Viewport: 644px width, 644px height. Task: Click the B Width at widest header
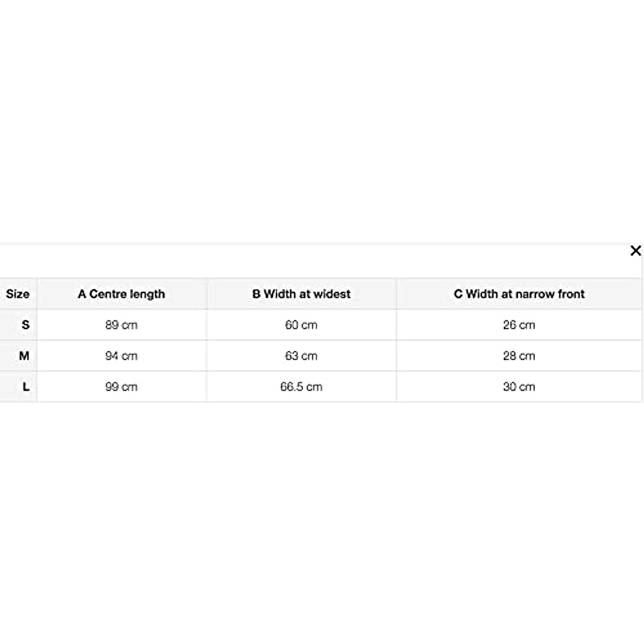pyautogui.click(x=301, y=294)
